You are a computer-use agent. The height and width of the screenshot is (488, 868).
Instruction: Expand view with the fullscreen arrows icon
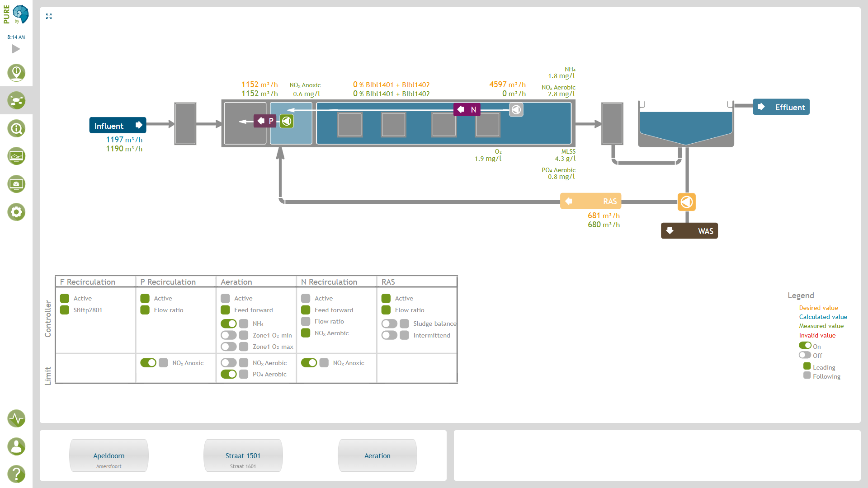point(49,16)
